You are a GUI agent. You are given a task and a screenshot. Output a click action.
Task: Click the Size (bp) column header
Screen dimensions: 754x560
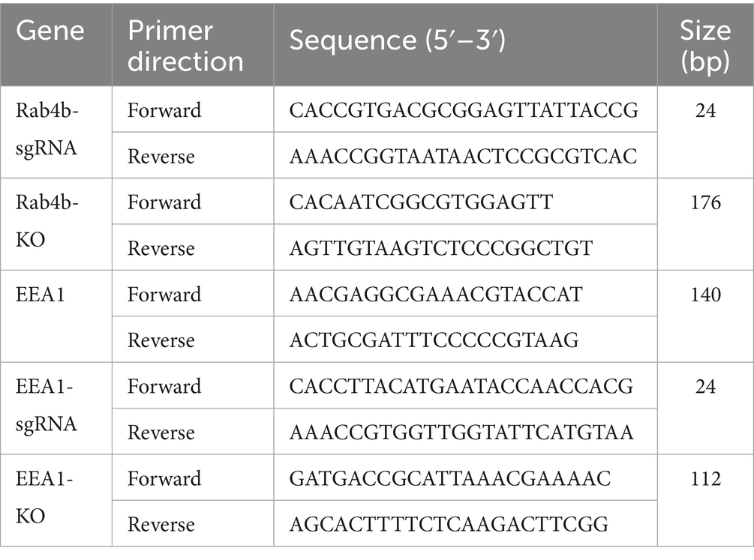pos(705,46)
